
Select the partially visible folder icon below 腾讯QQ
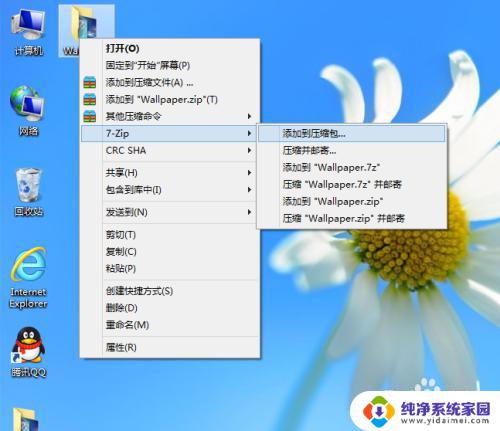[25, 419]
